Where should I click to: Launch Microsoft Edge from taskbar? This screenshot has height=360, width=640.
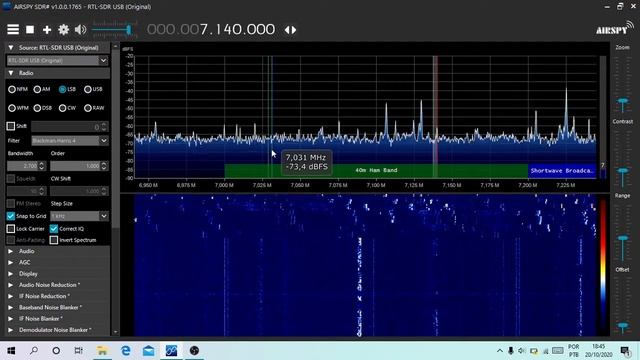126,351
